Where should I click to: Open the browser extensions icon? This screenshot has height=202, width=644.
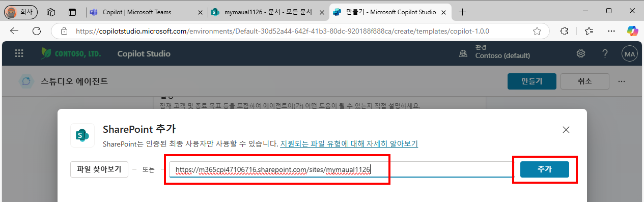[x=564, y=31]
